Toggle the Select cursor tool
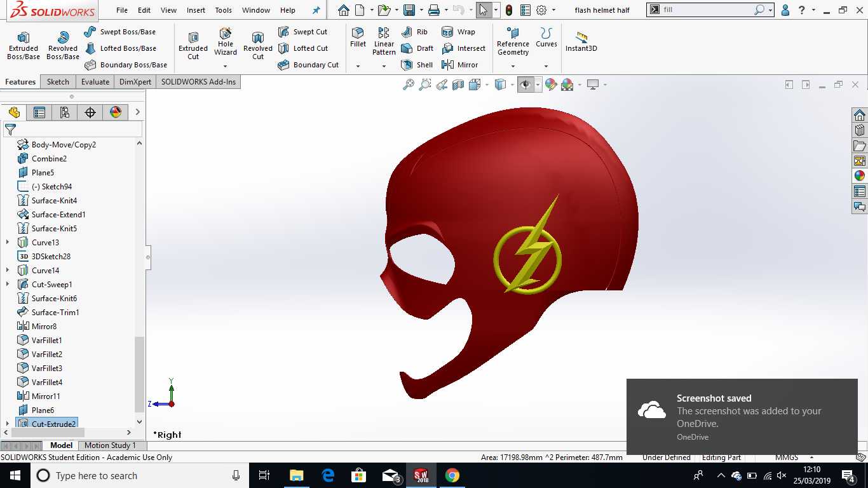Screen dimensions: 868x488 [x=484, y=10]
